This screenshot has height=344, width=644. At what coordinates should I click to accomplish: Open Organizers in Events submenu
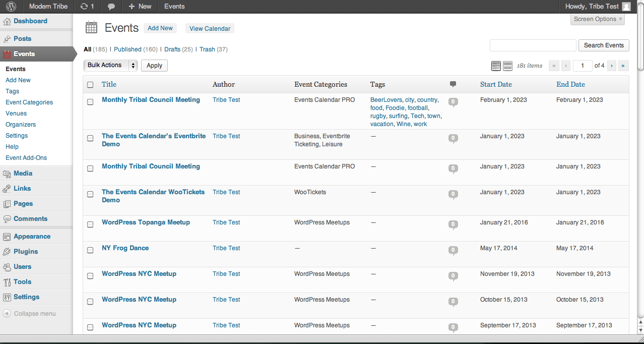point(21,125)
